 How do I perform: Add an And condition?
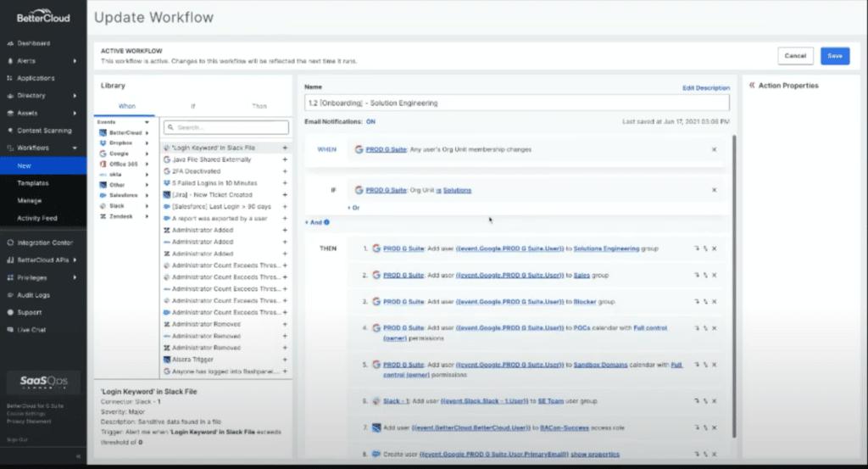tap(314, 222)
